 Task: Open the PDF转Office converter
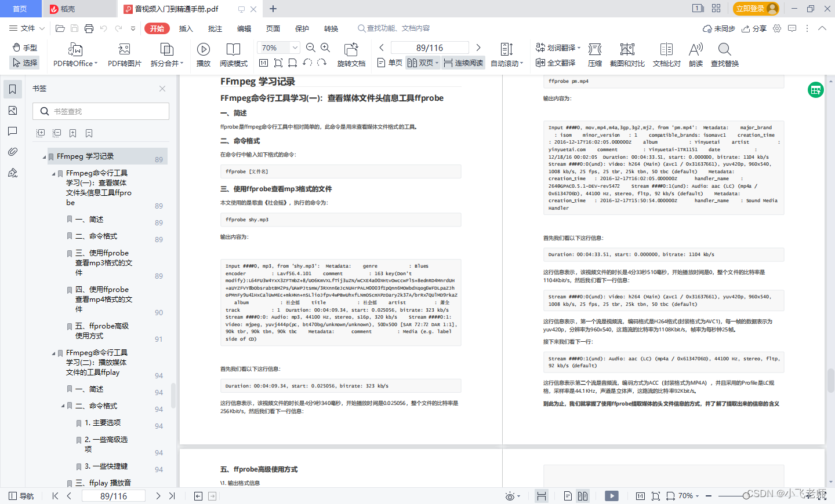coord(75,55)
